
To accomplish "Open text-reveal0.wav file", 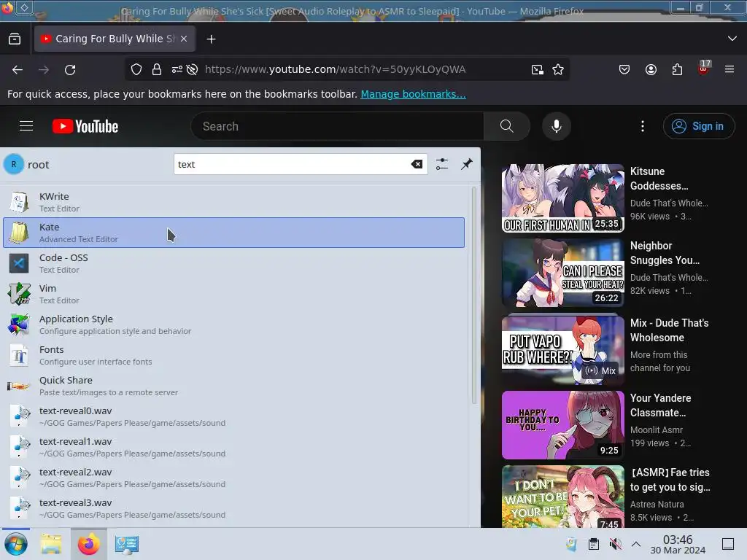I will tap(234, 416).
